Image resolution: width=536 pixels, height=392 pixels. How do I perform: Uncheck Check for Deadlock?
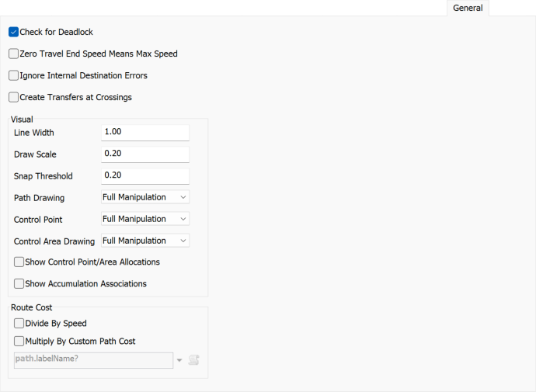coord(14,32)
